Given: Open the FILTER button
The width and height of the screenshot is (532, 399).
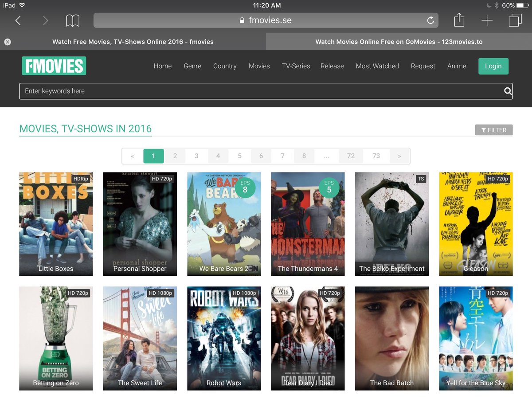Looking at the screenshot, I should 494,130.
